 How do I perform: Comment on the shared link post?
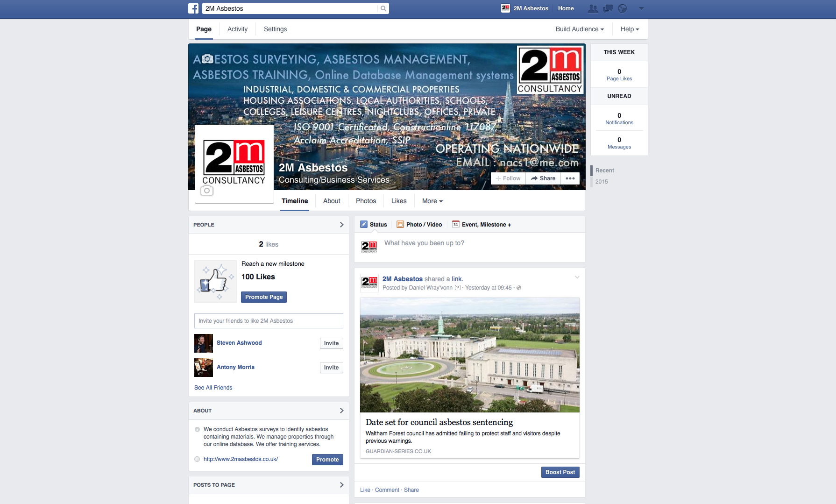[x=387, y=490]
